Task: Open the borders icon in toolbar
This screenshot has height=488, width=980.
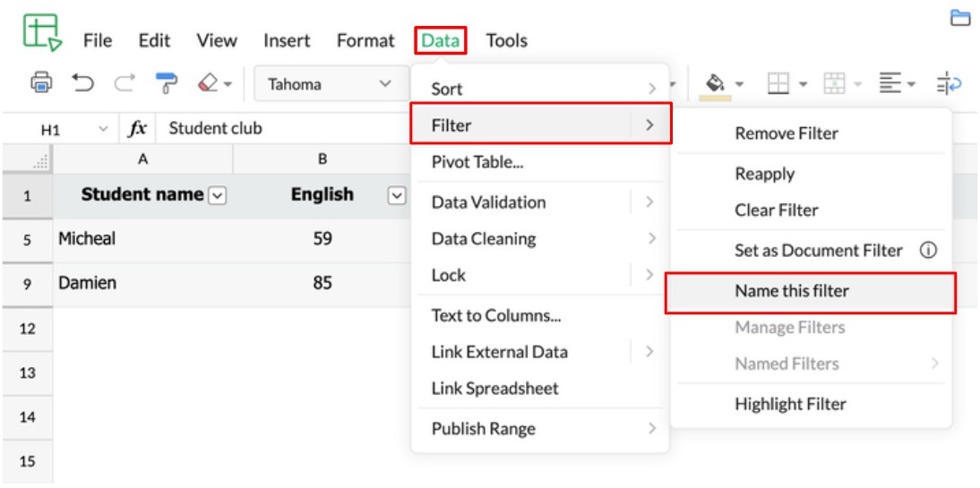Action: (x=778, y=84)
